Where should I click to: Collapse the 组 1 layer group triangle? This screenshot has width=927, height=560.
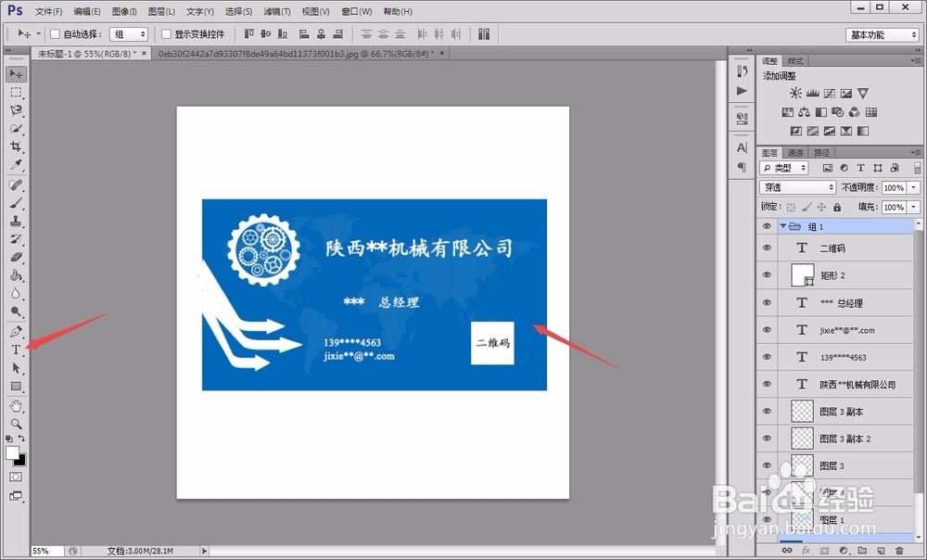pyautogui.click(x=783, y=225)
